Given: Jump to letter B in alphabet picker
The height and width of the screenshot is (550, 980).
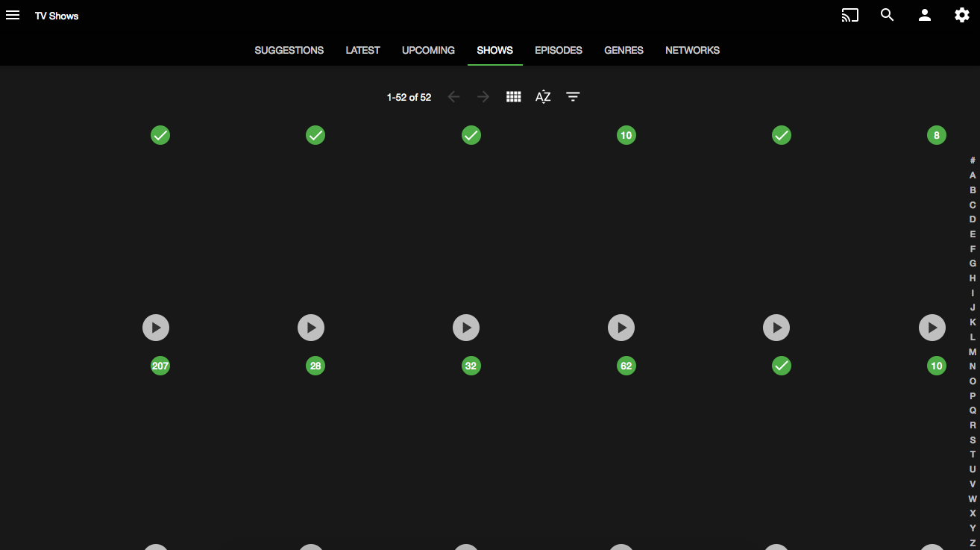Looking at the screenshot, I should 973,190.
